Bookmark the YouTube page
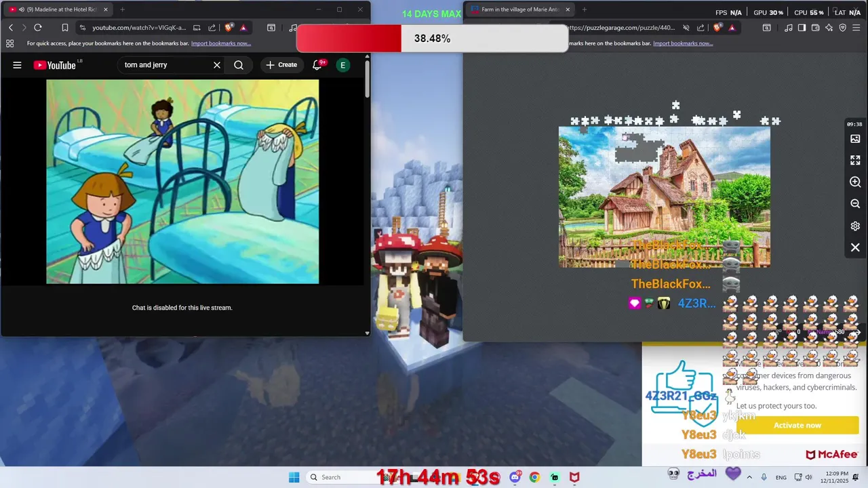868x488 pixels. (64, 28)
